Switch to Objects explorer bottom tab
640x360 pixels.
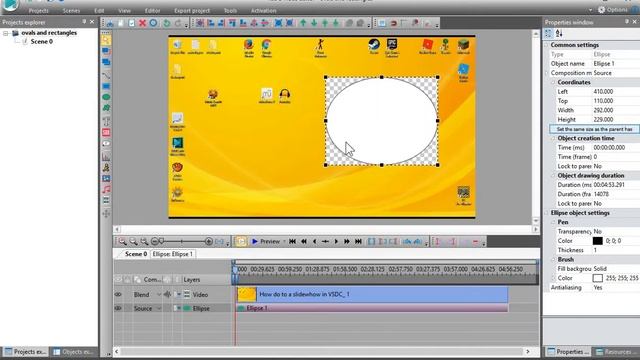73,352
